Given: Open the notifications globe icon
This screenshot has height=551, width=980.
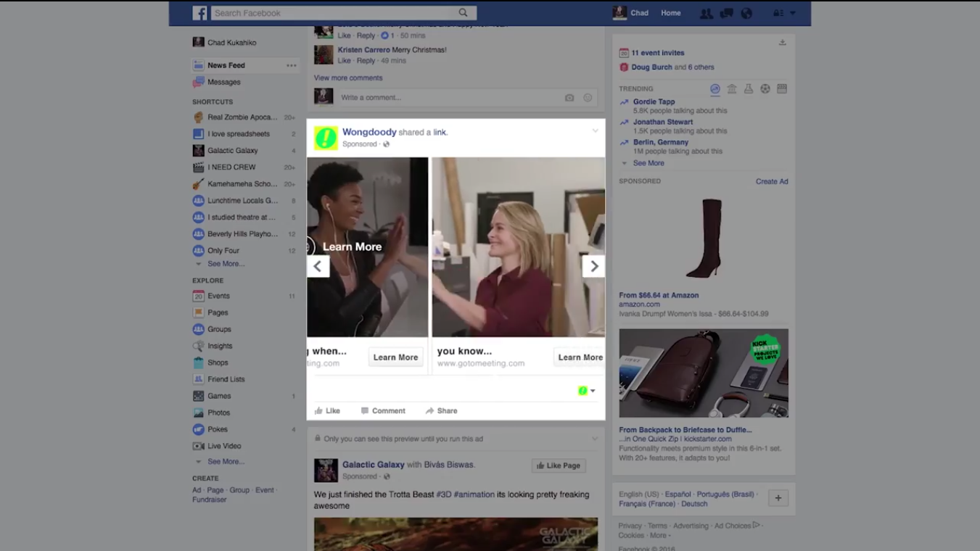Looking at the screenshot, I should pos(746,13).
